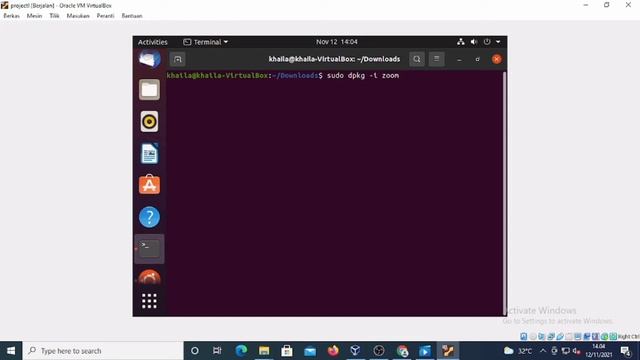Click the power icon in Ubuntu top bar
640x360 pixels.
click(487, 42)
